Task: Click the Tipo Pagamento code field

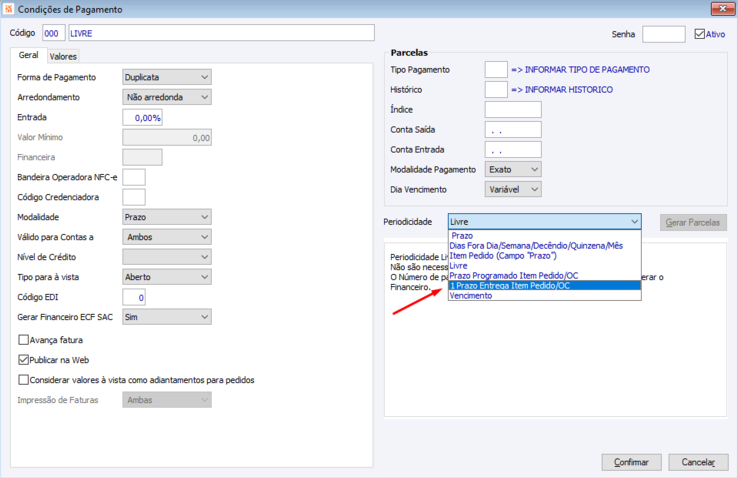Action: tap(496, 69)
